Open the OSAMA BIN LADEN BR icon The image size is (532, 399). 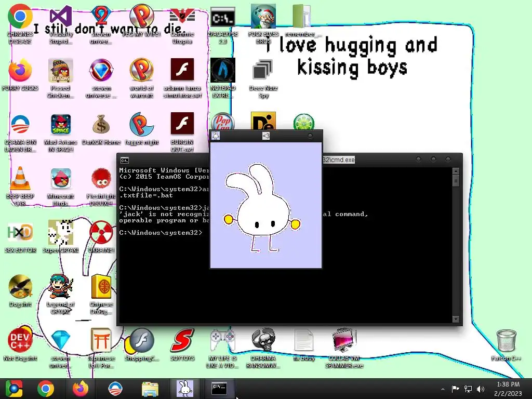(x=20, y=124)
